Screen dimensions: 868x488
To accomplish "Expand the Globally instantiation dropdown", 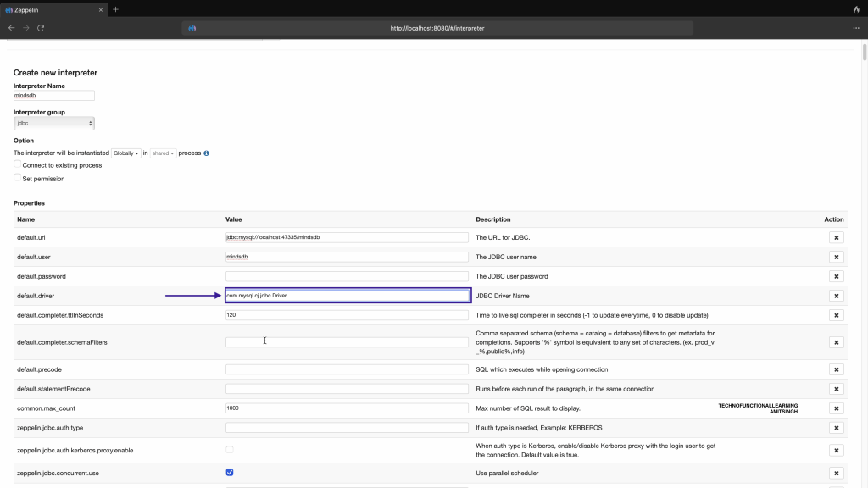I will pos(126,153).
